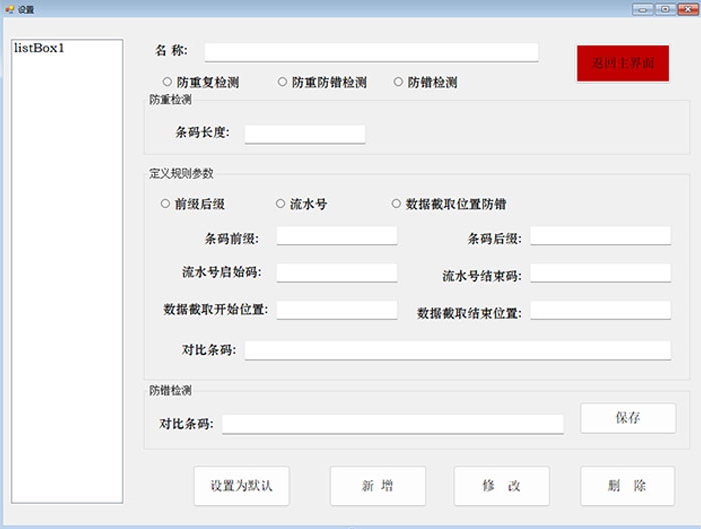
Task: Click the red 返回主界面 button
Action: [x=623, y=63]
